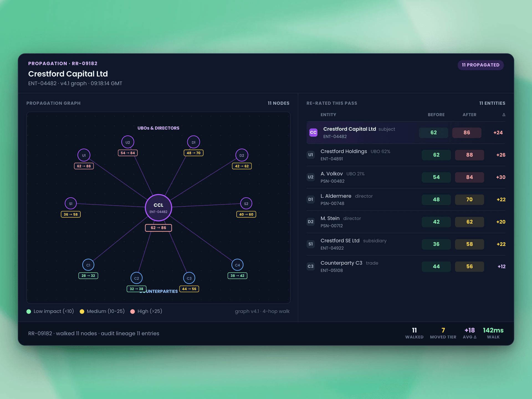The image size is (532, 399).
Task: Click the 48 → 70 label under D1
Action: click(193, 153)
